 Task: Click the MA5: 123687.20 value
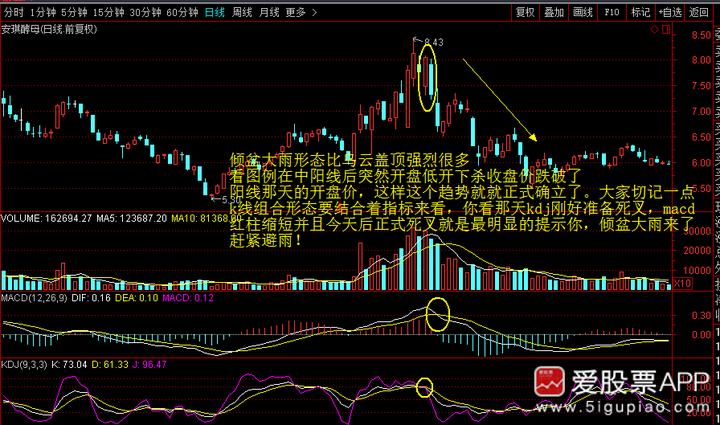coord(131,218)
